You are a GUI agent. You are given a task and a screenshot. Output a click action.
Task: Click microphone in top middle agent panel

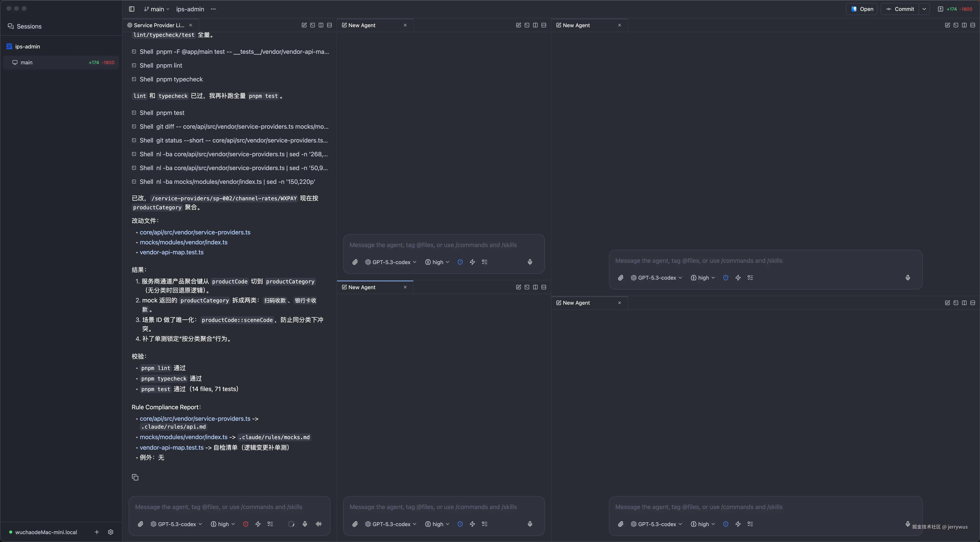(530, 262)
